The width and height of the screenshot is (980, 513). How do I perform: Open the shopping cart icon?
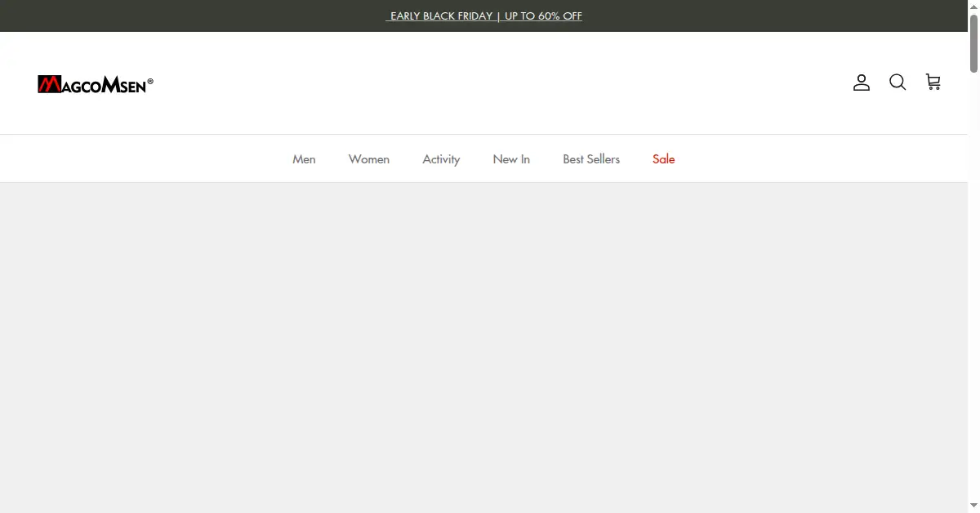click(x=933, y=82)
